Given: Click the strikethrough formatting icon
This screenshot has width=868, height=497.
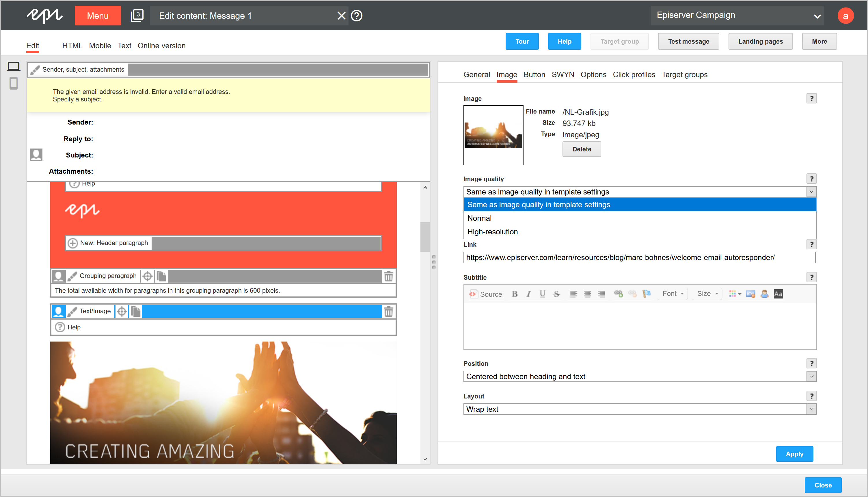Looking at the screenshot, I should click(556, 294).
